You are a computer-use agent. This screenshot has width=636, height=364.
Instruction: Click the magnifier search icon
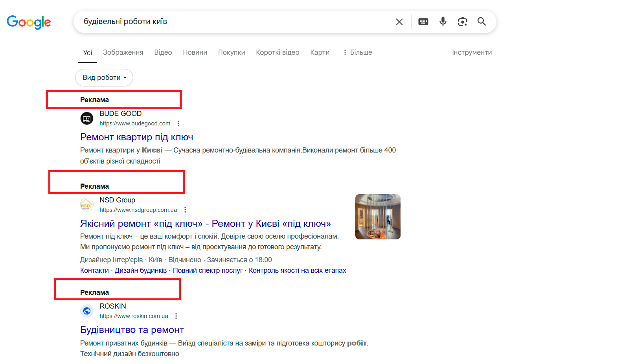click(x=482, y=22)
